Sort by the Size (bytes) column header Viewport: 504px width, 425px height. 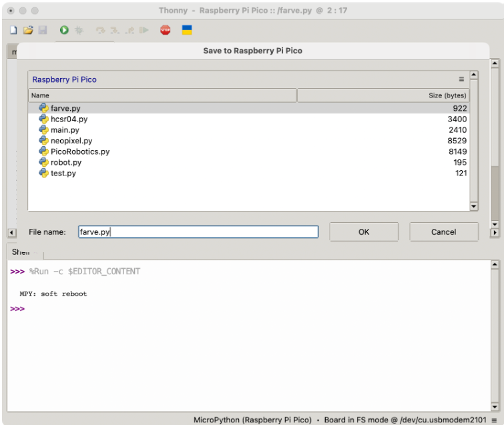383,95
